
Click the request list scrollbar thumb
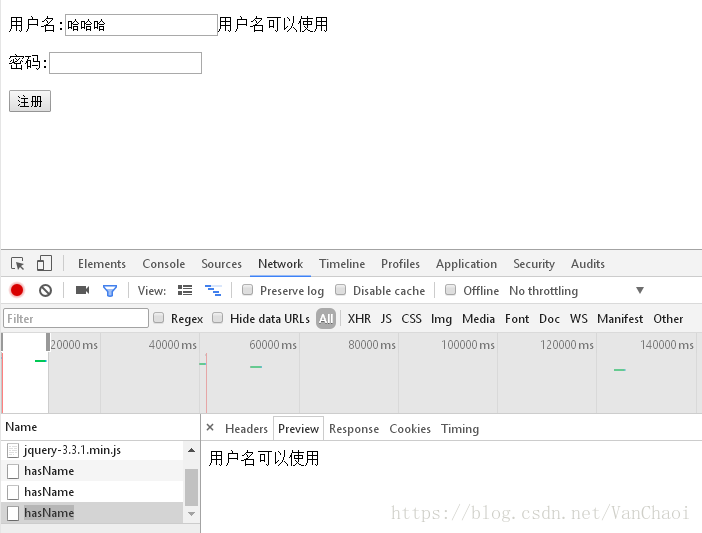coord(191,487)
